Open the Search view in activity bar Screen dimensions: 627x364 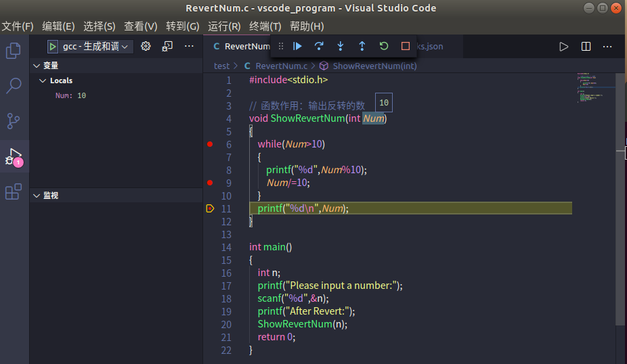click(14, 85)
